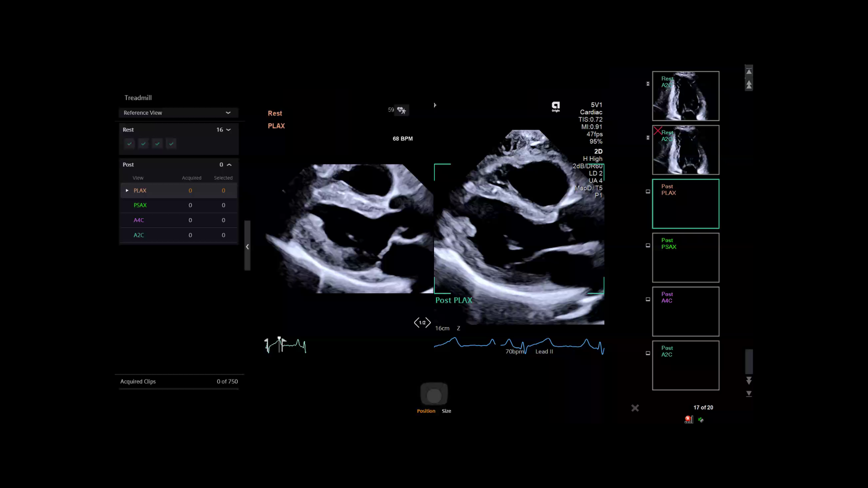Screen dimensions: 868x488
Task: Click the X close icon below the thumbnail list
Action: click(635, 408)
